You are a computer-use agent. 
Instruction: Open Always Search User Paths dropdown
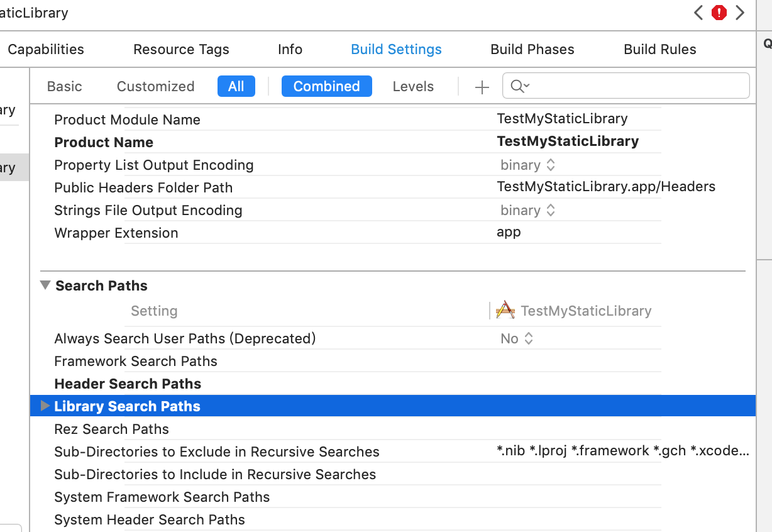pos(517,338)
